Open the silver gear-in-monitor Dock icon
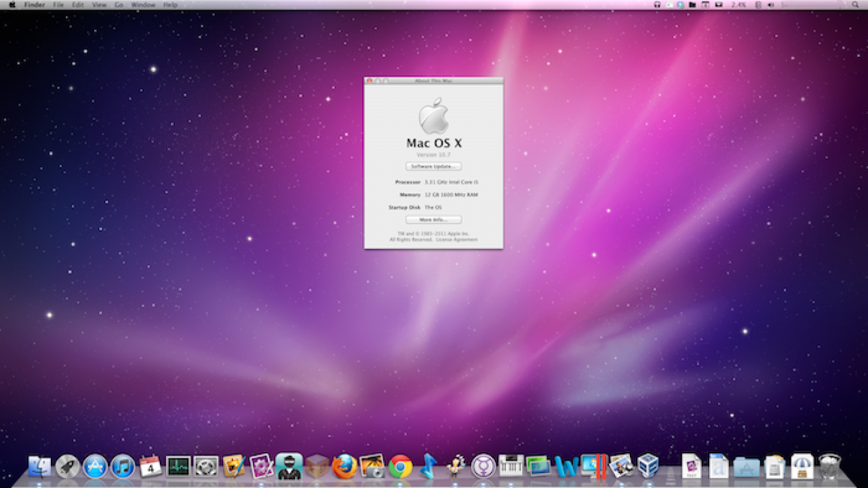The width and height of the screenshot is (868, 488). click(205, 466)
